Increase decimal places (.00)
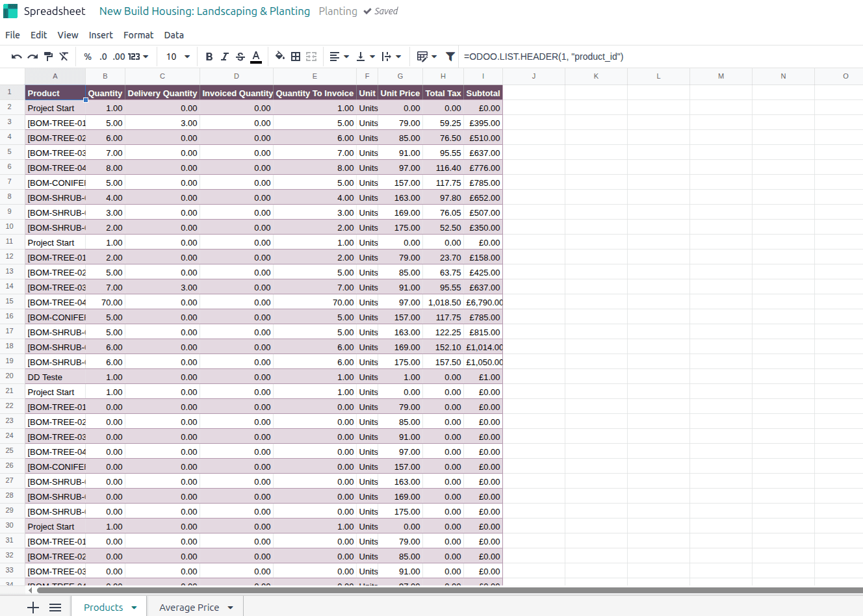This screenshot has height=616, width=863. tap(119, 57)
